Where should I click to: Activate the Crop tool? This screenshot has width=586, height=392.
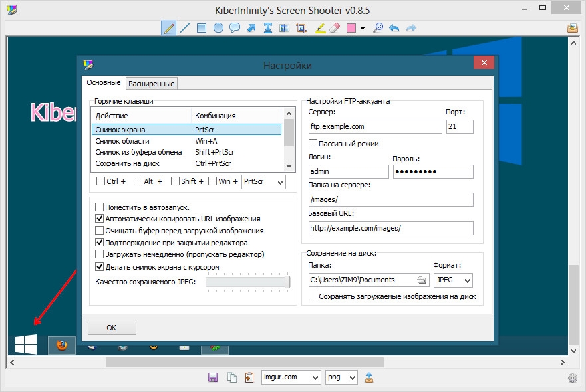301,28
